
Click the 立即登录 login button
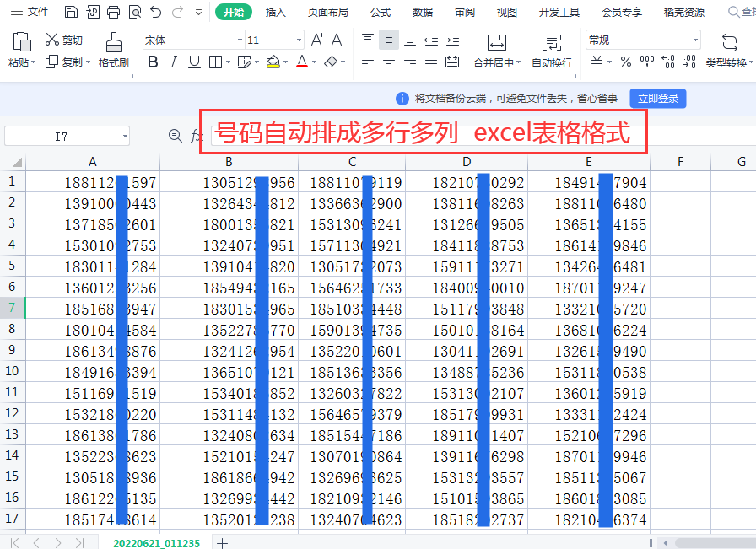pos(658,98)
